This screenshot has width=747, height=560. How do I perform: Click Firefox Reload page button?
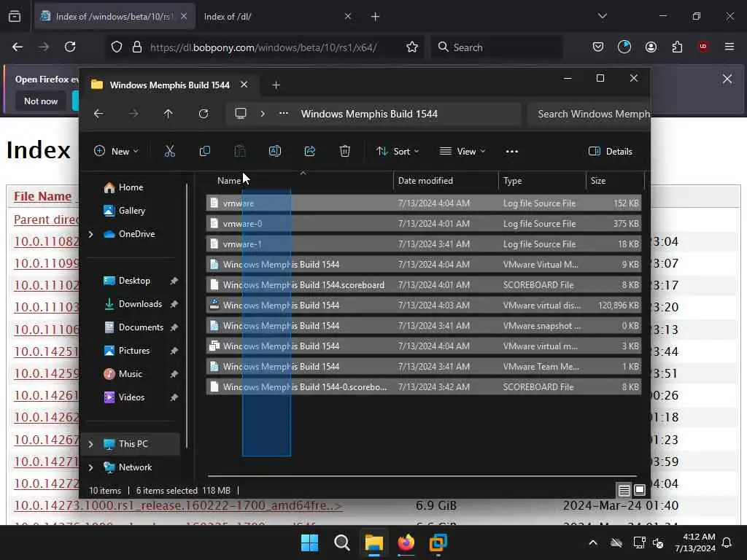70,47
